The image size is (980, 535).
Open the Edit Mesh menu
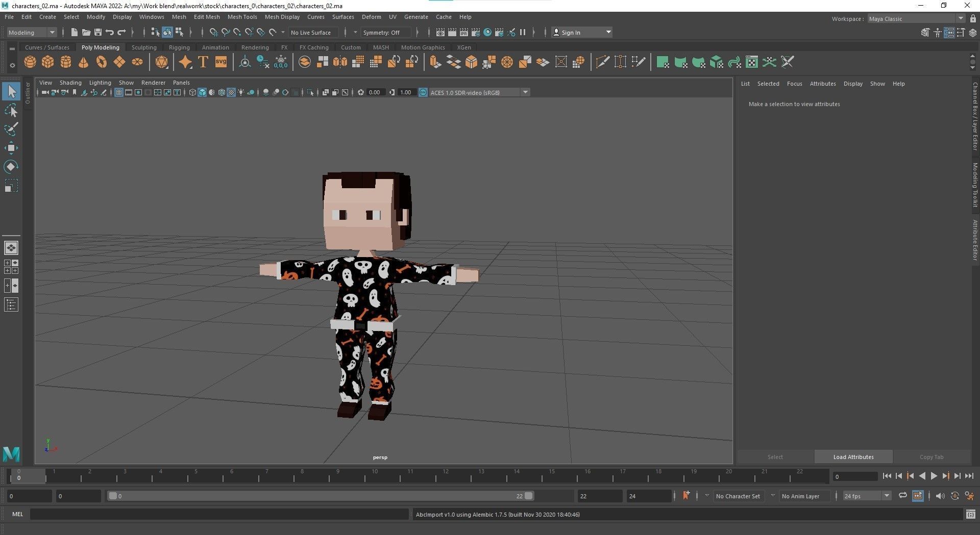(x=207, y=17)
